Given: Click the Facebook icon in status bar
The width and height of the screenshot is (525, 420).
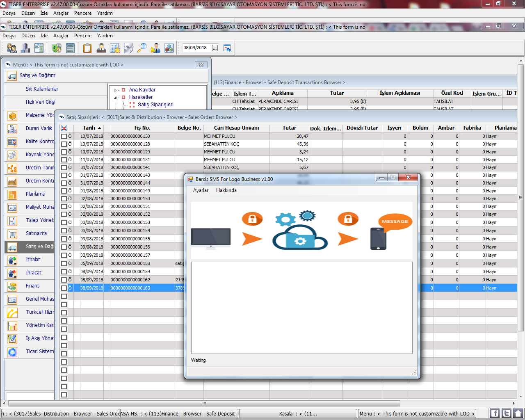Looking at the screenshot, I should (495, 413).
